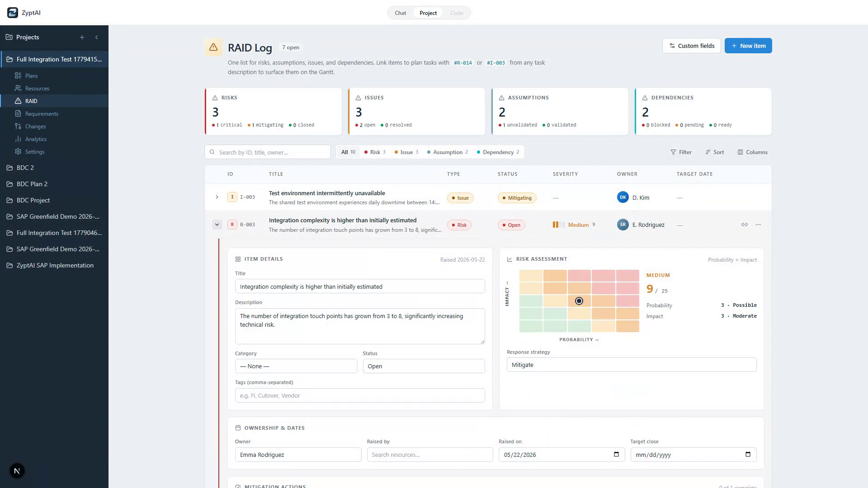Image resolution: width=868 pixels, height=488 pixels.
Task: Click the Risks summary card
Action: coord(274,112)
